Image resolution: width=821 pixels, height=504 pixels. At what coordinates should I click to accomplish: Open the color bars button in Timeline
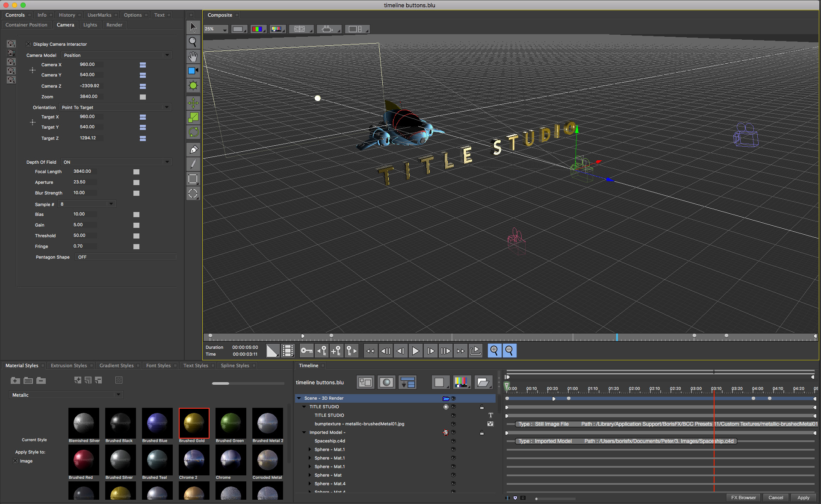(x=461, y=382)
